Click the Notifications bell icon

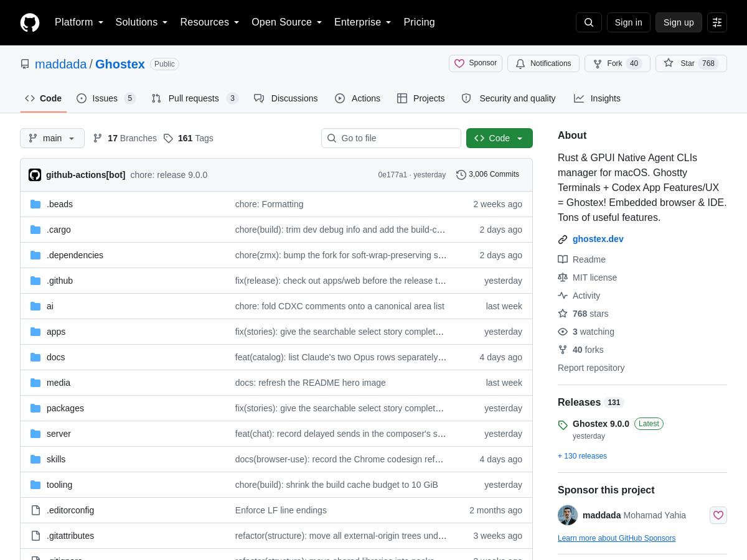point(520,63)
